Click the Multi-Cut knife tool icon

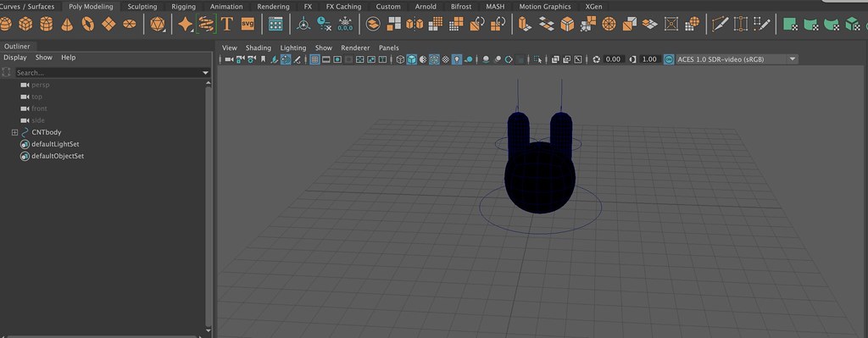720,24
